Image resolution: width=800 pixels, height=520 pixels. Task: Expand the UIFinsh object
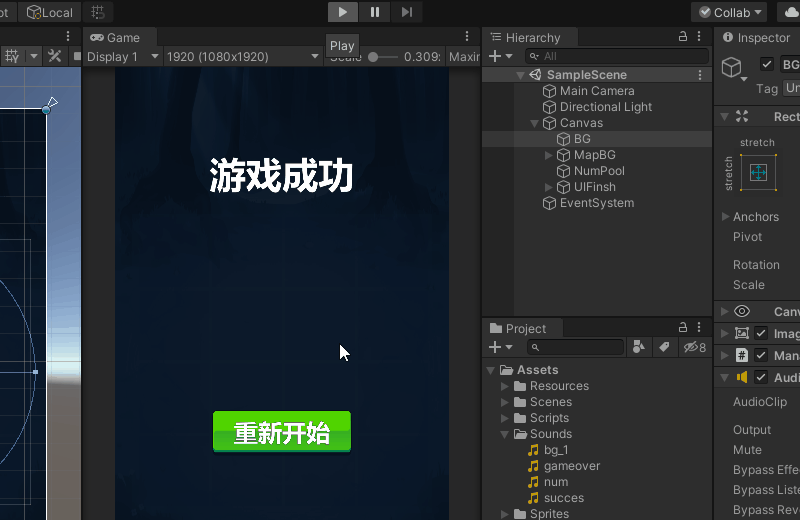pyautogui.click(x=548, y=187)
